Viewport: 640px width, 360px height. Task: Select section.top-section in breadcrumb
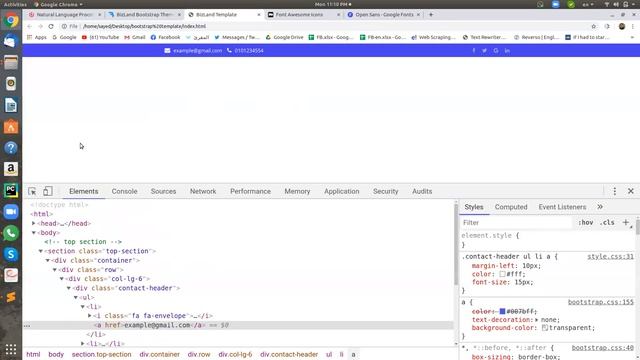102,354
